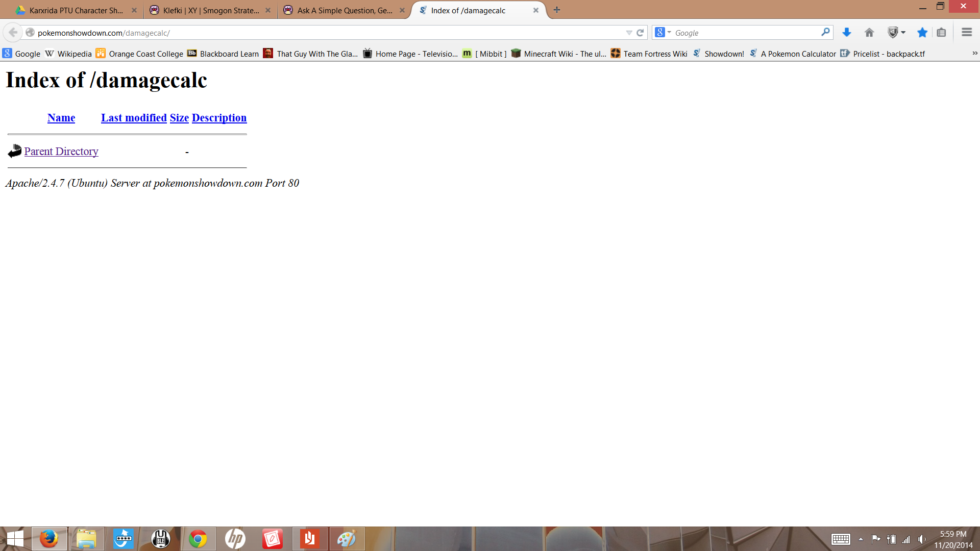The height and width of the screenshot is (551, 980).
Task: Sort listing by Last modified
Action: (134, 118)
